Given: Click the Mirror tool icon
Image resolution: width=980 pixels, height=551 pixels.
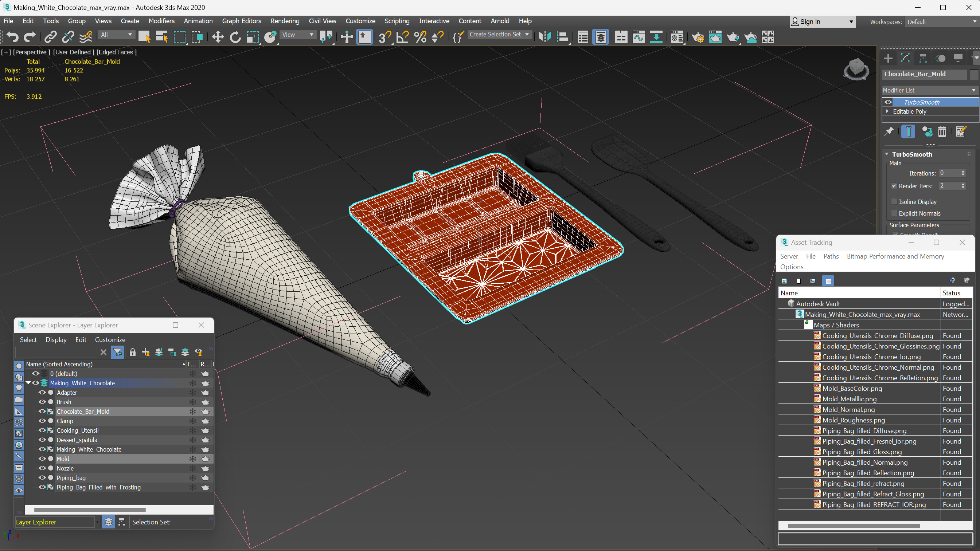Looking at the screenshot, I should click(x=544, y=37).
